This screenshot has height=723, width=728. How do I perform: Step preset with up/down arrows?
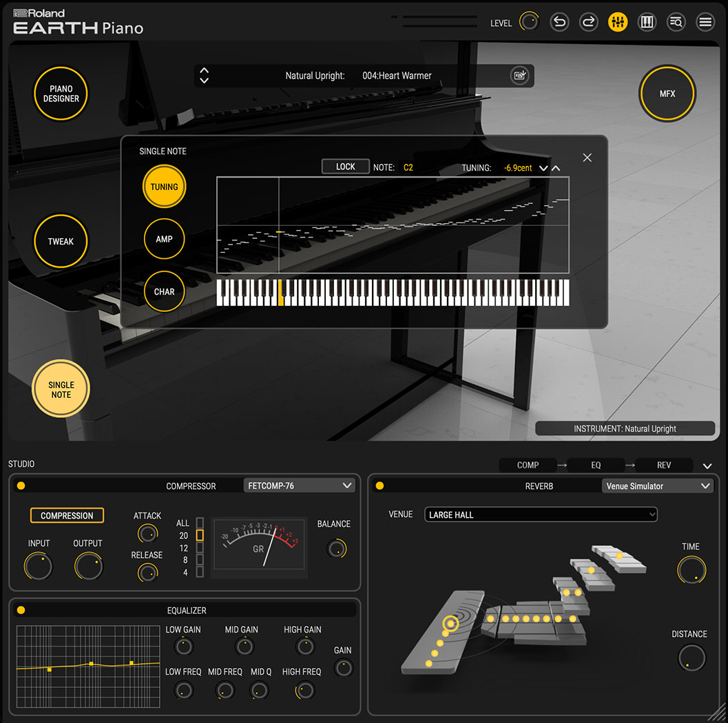point(204,75)
